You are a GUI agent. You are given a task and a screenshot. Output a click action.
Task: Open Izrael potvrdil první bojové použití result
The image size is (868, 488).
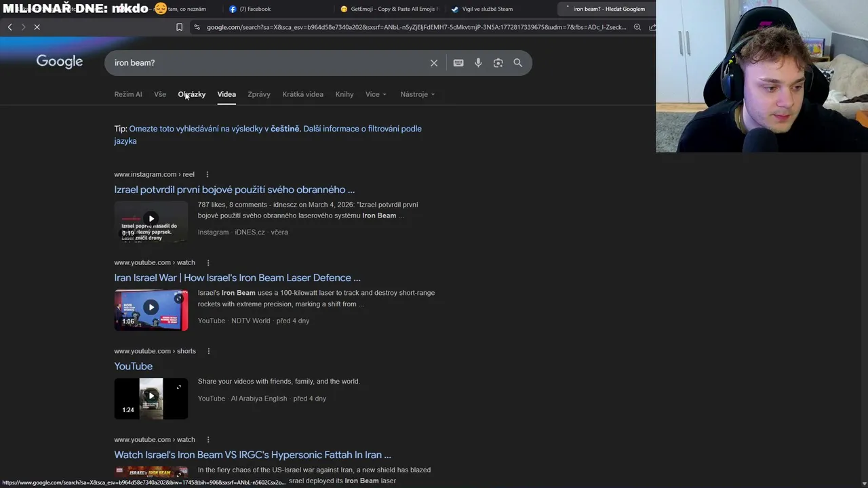[x=235, y=190]
